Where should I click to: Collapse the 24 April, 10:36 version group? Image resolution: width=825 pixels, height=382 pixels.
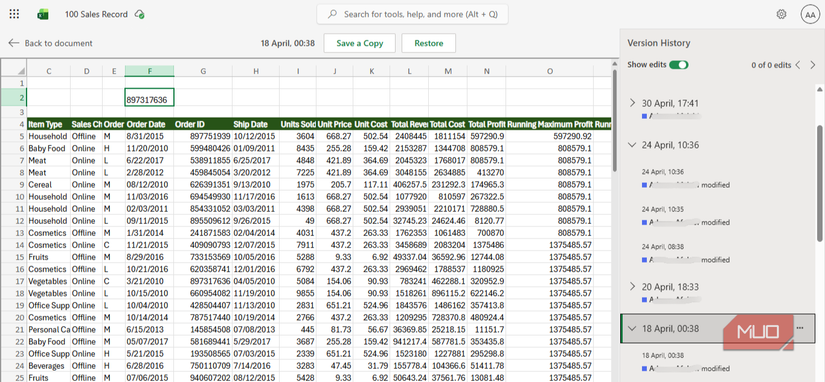(632, 145)
